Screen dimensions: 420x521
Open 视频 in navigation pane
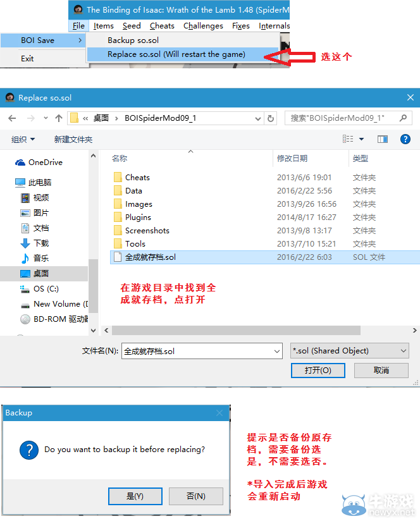(35, 198)
